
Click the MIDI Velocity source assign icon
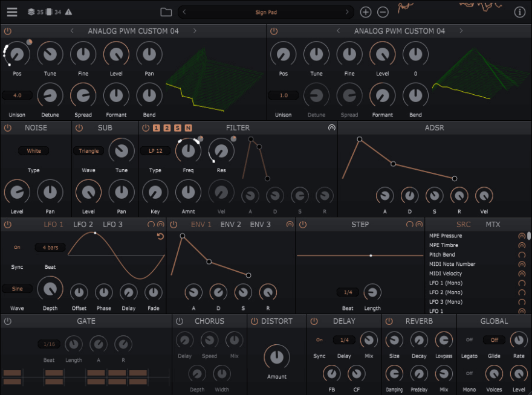tap(522, 274)
